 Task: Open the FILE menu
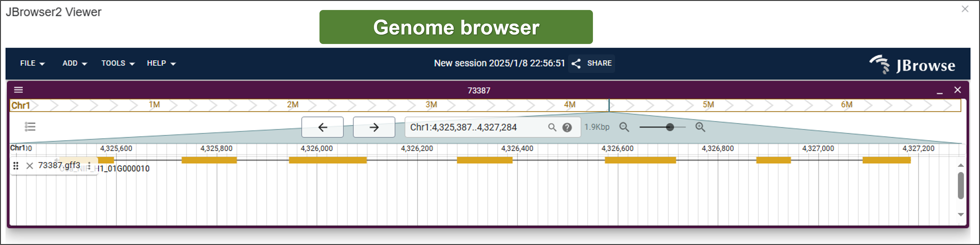tap(32, 64)
